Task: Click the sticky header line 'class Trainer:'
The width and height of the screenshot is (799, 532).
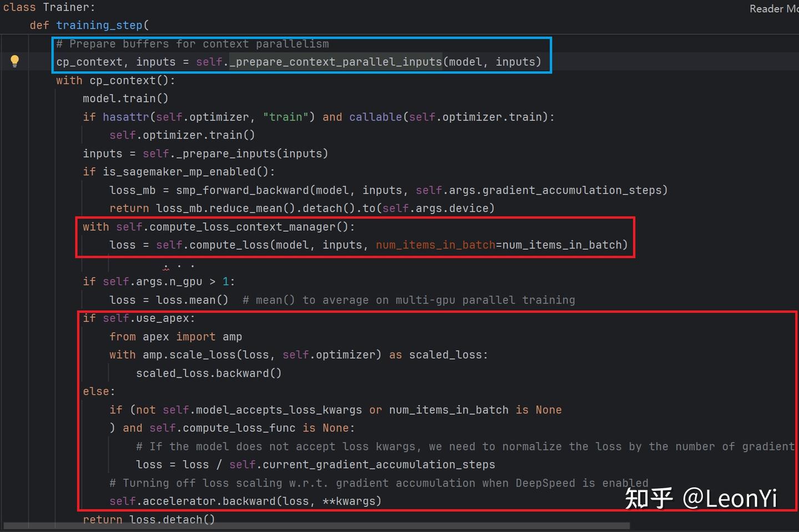Action: click(49, 7)
